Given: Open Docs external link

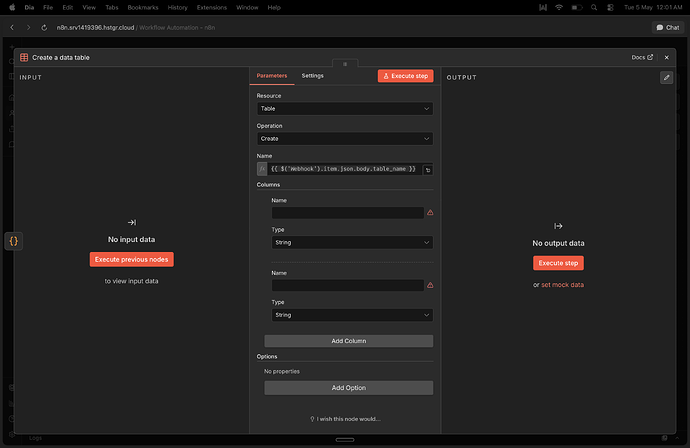Looking at the screenshot, I should click(x=642, y=57).
